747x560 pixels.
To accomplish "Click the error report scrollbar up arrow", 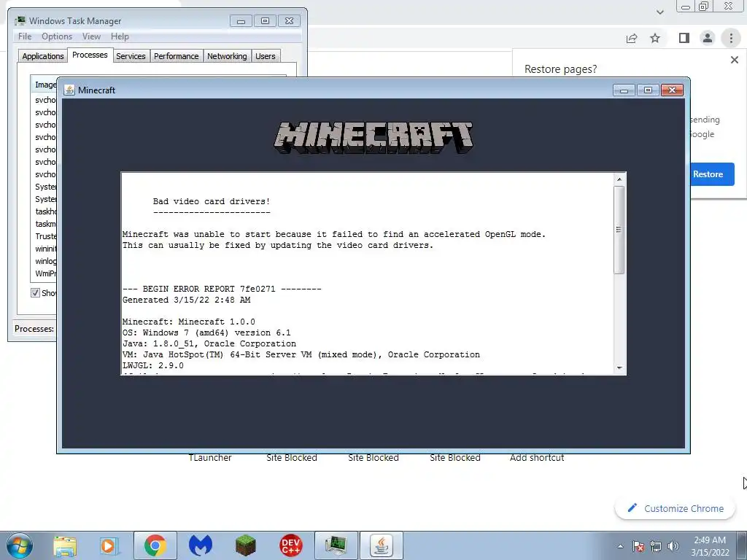I will click(619, 179).
